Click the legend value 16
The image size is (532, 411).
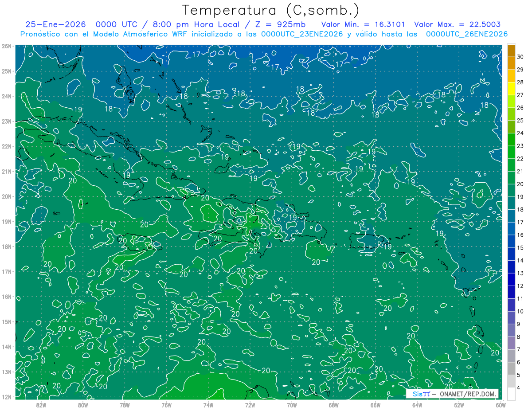pyautogui.click(x=520, y=235)
